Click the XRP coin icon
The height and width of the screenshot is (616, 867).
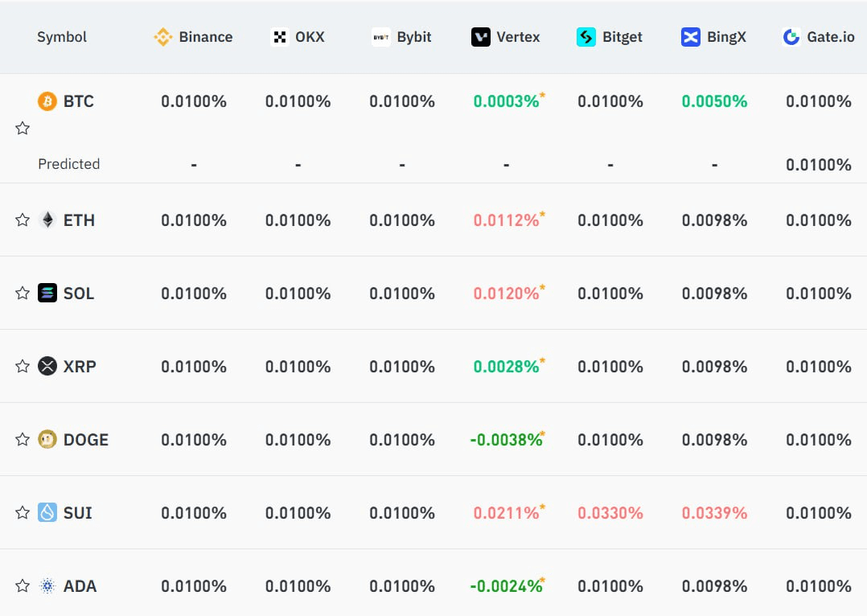(x=47, y=366)
